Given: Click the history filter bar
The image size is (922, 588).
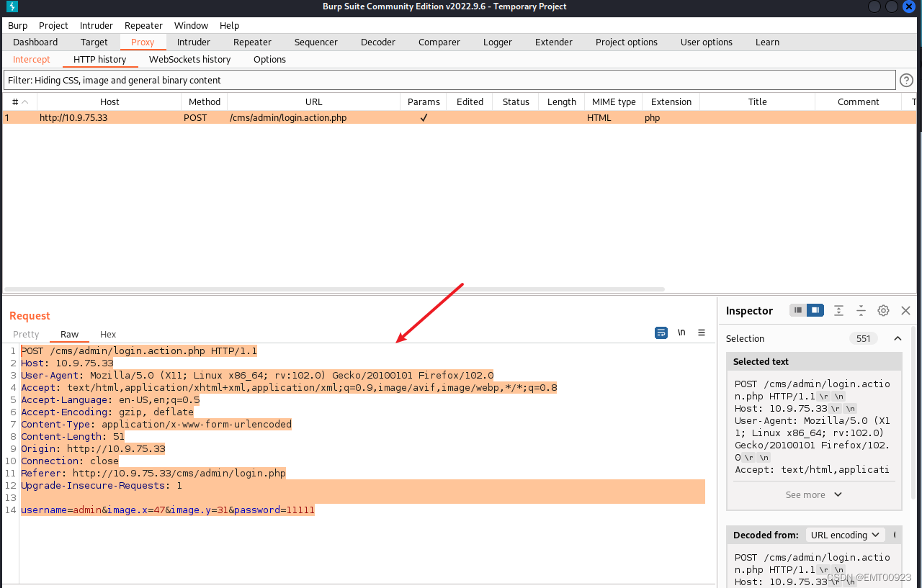Looking at the screenshot, I should [450, 80].
